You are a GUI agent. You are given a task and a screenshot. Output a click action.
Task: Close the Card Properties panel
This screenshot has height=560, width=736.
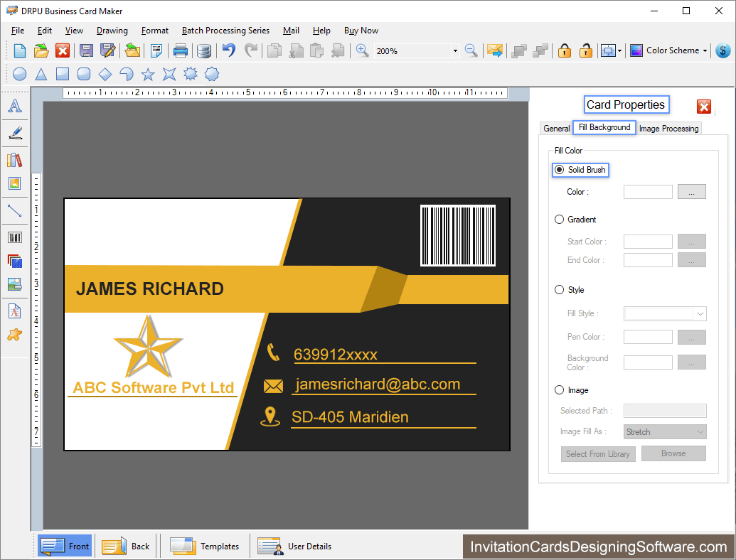click(703, 107)
